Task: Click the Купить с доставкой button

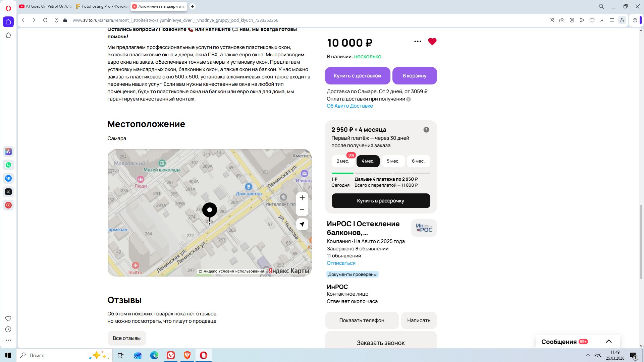Action: point(357,76)
